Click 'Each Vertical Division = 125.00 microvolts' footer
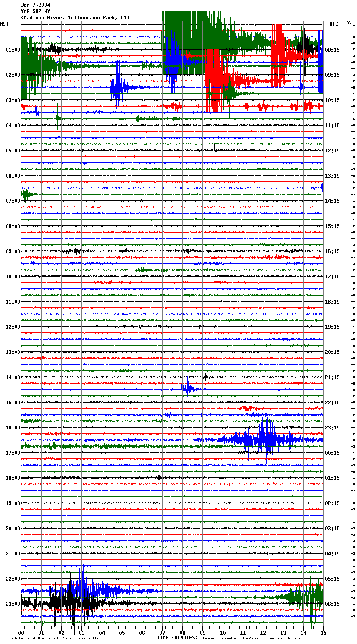This screenshot has height=644, width=357. click(x=53, y=639)
